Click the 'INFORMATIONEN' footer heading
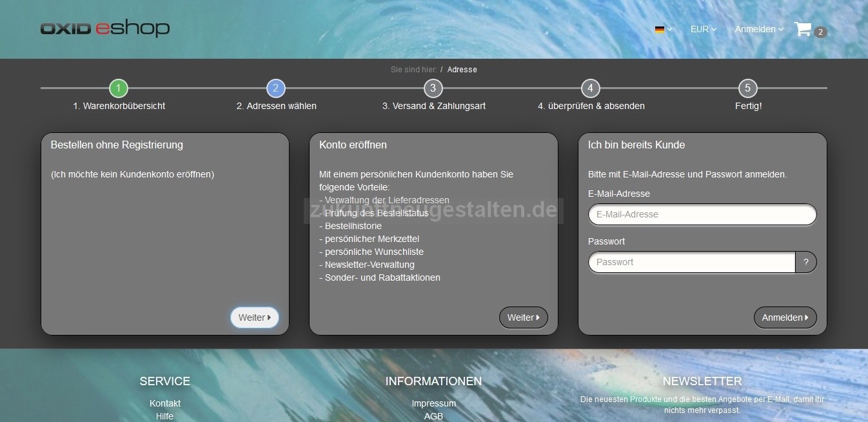 433,381
